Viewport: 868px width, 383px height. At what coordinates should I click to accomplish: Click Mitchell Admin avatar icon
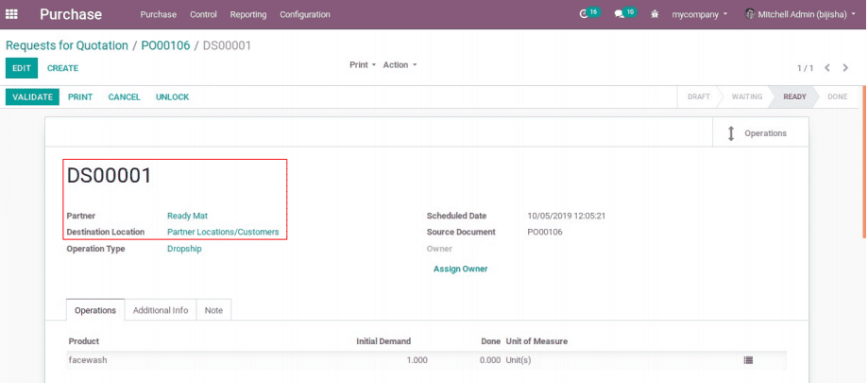coord(750,14)
